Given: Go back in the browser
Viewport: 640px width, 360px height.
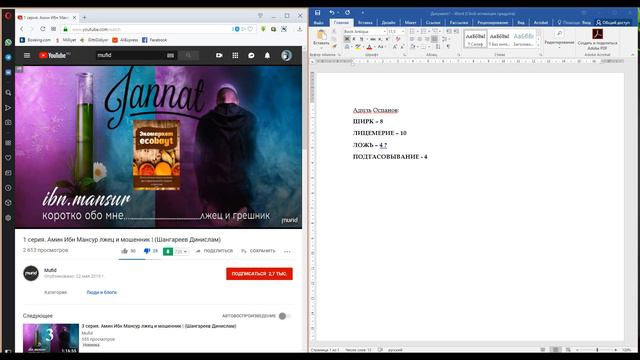Looking at the screenshot, I should (x=22, y=29).
